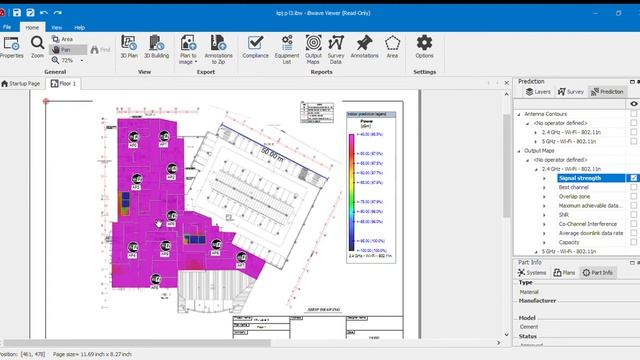Open the Survey Data report
Screen dimensions: 640x360
pyautogui.click(x=336, y=50)
